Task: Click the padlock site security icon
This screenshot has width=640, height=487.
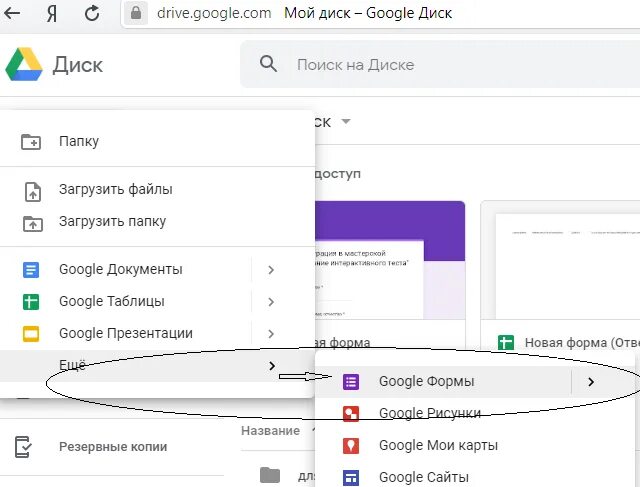Action: (136, 13)
